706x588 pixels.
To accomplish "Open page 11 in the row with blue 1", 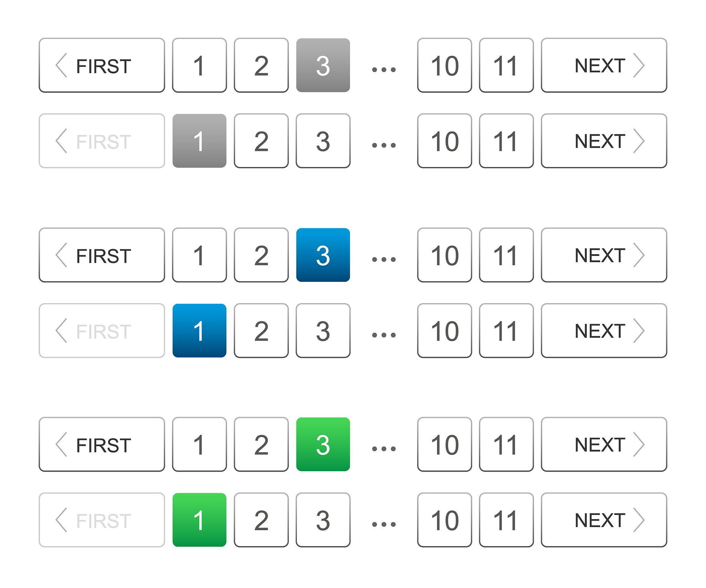I will click(x=506, y=331).
